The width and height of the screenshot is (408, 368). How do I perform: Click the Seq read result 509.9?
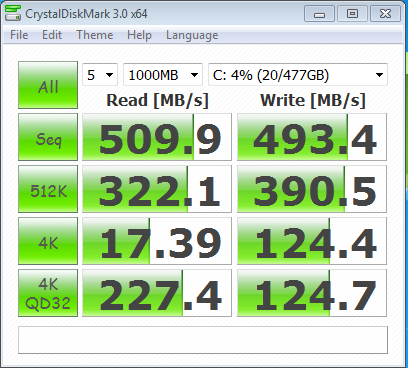pyautogui.click(x=157, y=137)
